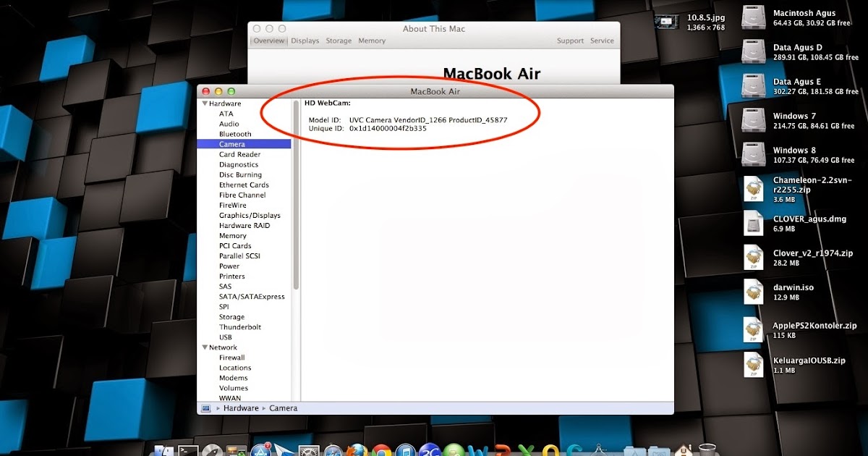The height and width of the screenshot is (456, 868).
Task: Open the Service link in About This Mac
Action: [x=602, y=41]
